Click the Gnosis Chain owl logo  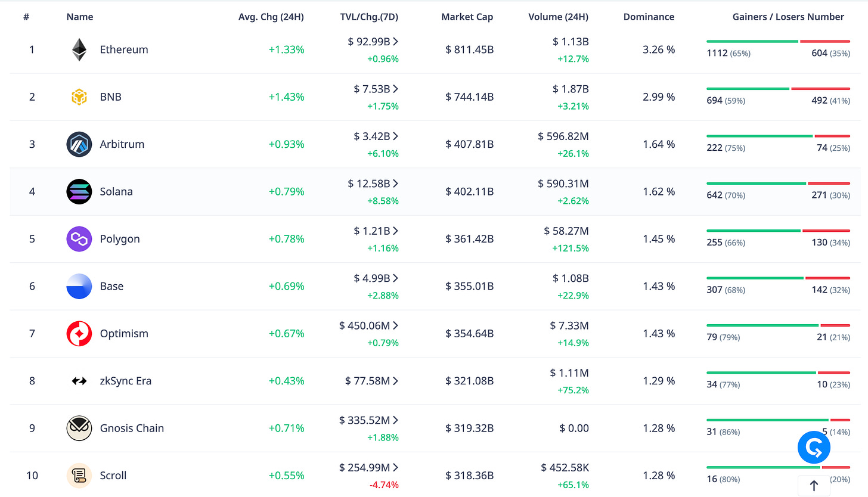tap(79, 428)
